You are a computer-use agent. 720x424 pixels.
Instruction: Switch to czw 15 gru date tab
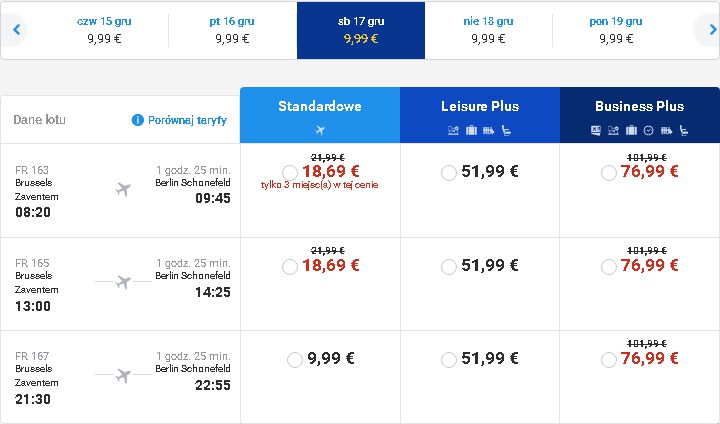coord(104,30)
